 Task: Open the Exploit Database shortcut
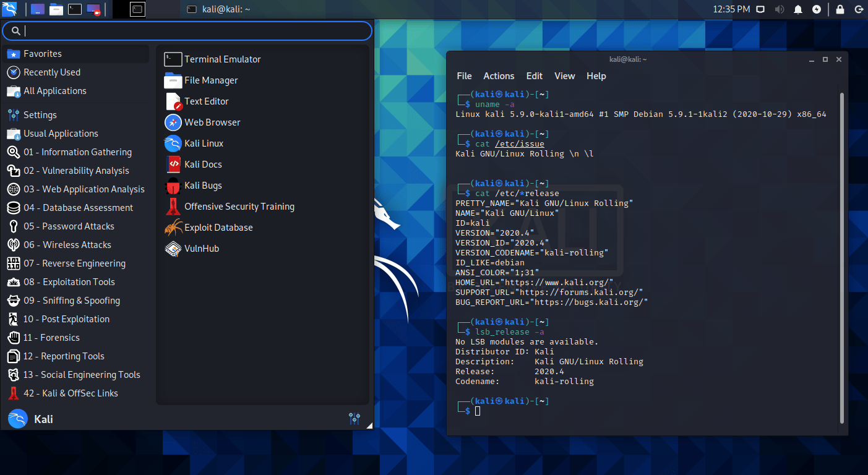click(218, 228)
